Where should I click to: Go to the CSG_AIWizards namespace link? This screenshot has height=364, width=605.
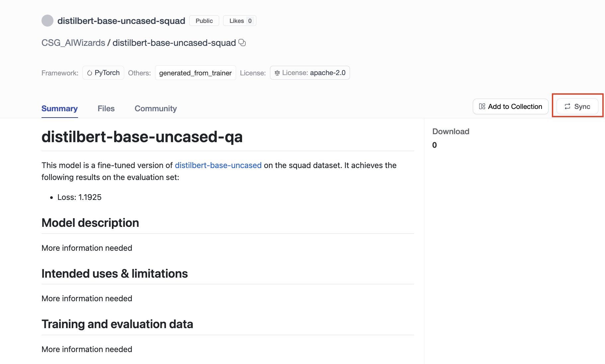click(x=73, y=43)
